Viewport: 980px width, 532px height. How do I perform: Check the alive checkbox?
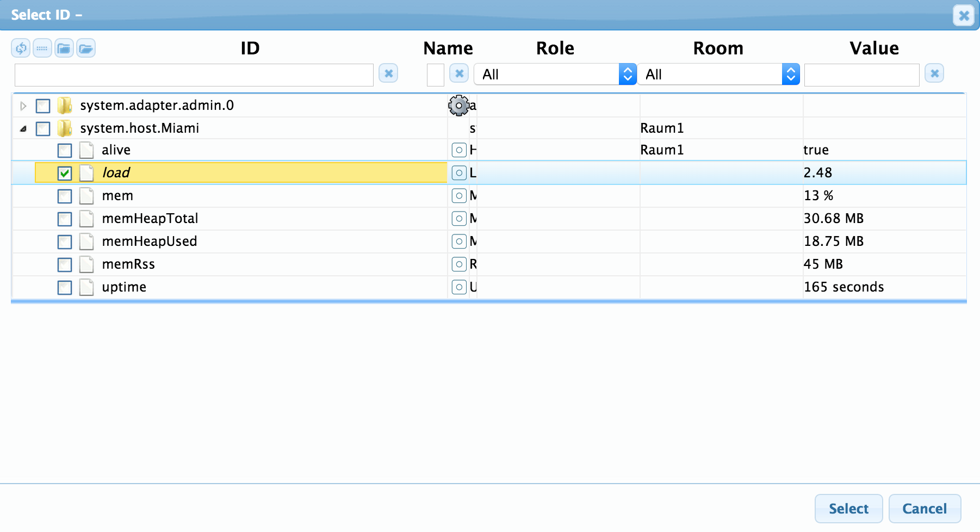tap(65, 150)
